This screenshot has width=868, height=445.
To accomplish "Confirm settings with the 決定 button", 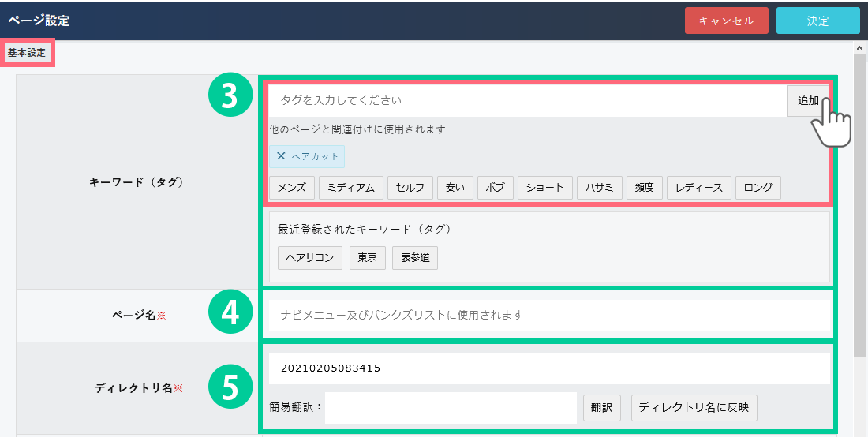I will point(817,21).
